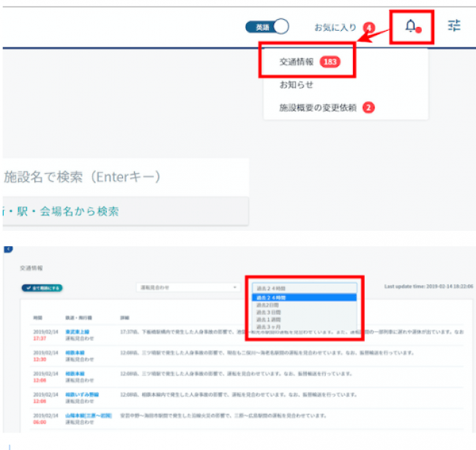Open the settings sliders icon
476x450 pixels.
(454, 26)
